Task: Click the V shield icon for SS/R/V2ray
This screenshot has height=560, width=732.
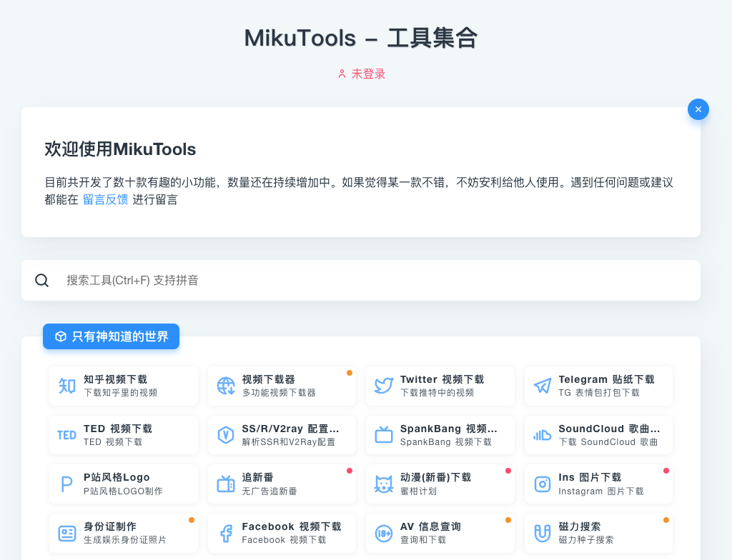Action: (226, 436)
